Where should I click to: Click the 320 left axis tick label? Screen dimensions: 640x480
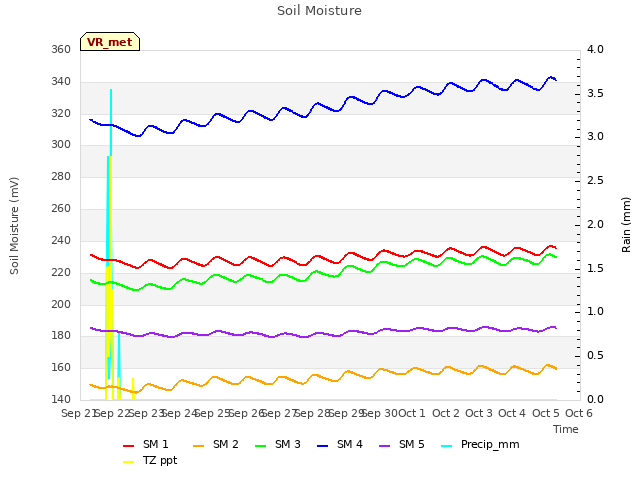pyautogui.click(x=61, y=113)
